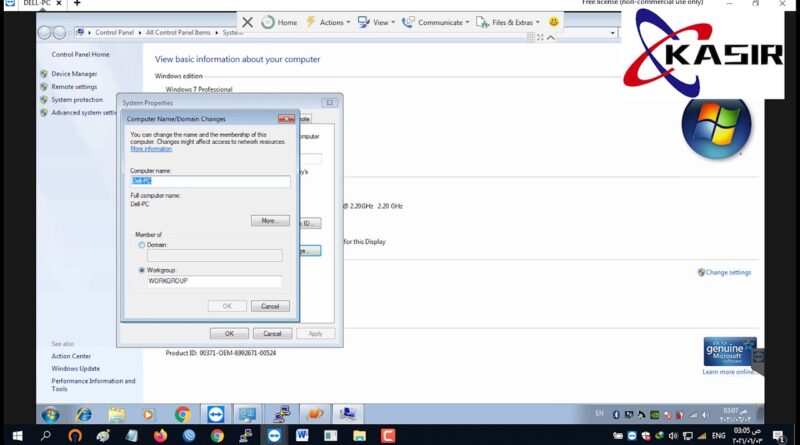Open Advanced system settings link
This screenshot has width=800, height=445.
click(84, 112)
